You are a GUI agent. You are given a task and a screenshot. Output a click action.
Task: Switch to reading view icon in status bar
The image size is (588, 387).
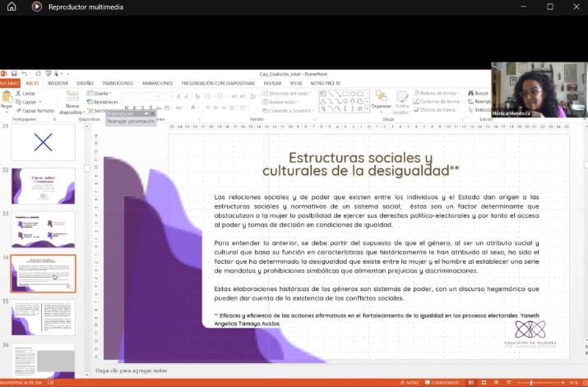[x=496, y=383]
